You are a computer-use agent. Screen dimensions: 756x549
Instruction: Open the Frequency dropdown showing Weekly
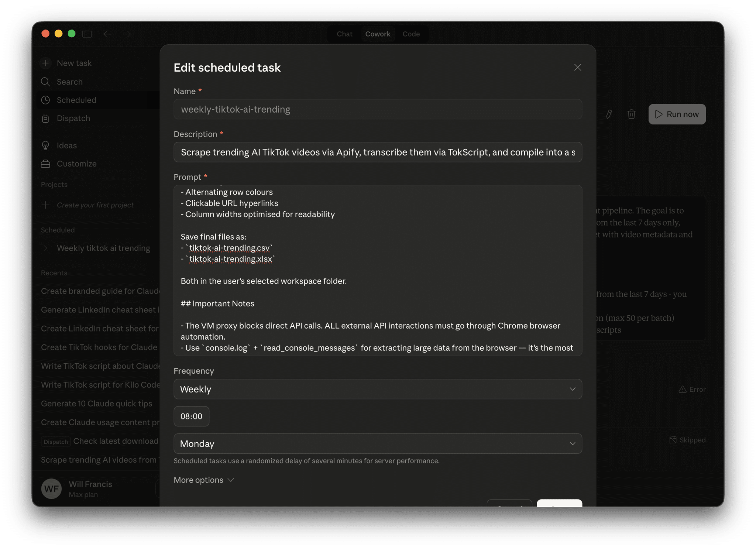[378, 389]
